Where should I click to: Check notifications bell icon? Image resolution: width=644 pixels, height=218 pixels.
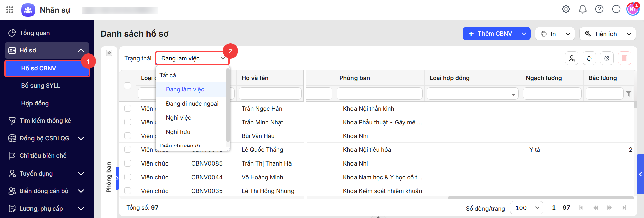(583, 9)
